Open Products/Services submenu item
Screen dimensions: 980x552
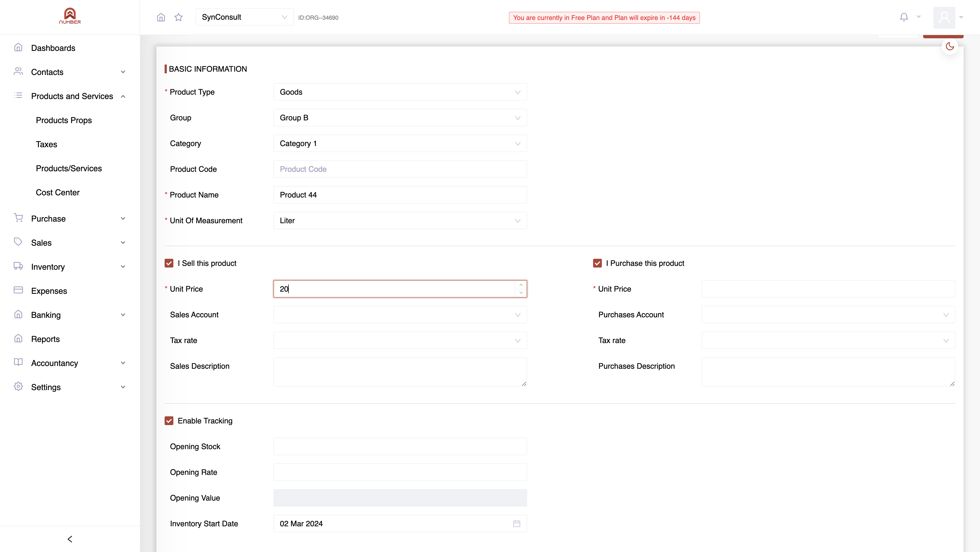point(69,168)
